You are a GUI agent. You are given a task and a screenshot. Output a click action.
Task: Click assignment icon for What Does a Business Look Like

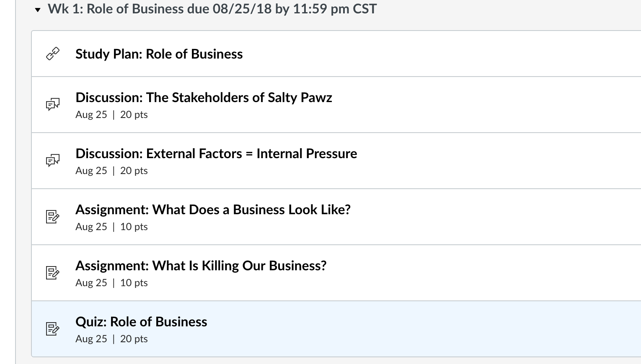pos(52,217)
